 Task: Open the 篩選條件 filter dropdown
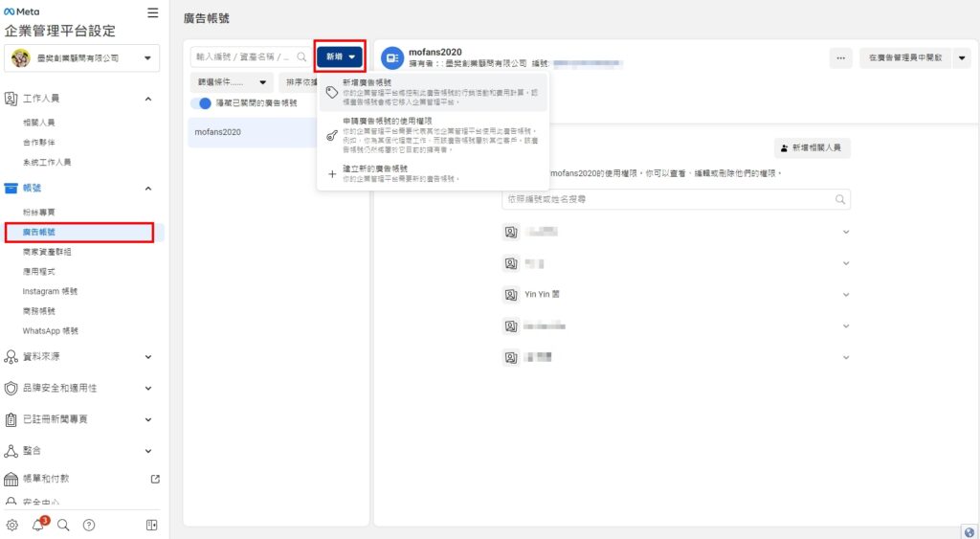[x=232, y=82]
